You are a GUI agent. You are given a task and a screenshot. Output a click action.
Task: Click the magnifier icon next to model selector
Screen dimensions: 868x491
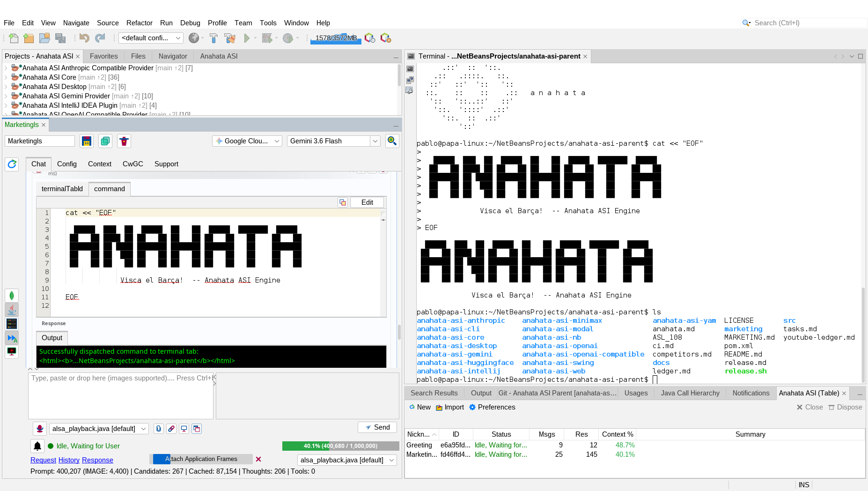pos(392,141)
